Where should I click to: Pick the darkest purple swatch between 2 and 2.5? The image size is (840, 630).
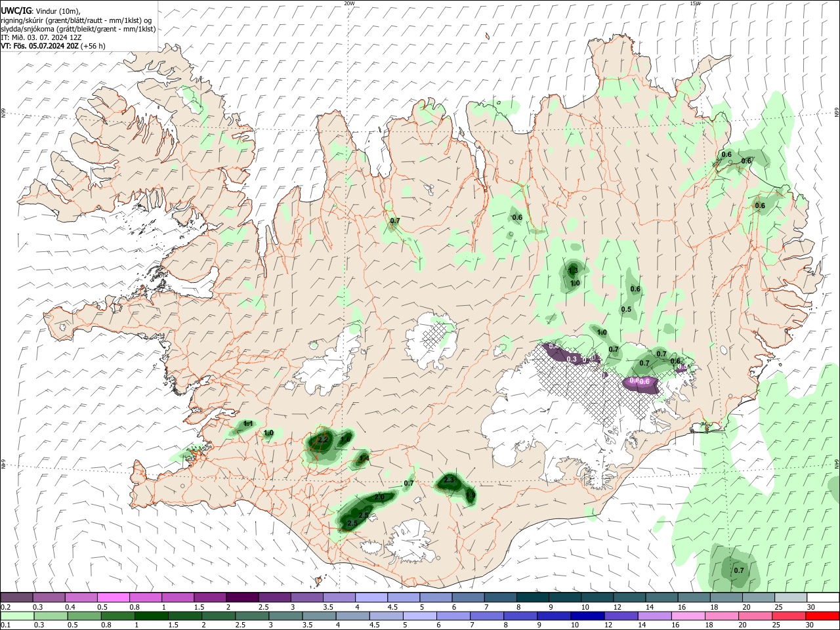pyautogui.click(x=242, y=597)
